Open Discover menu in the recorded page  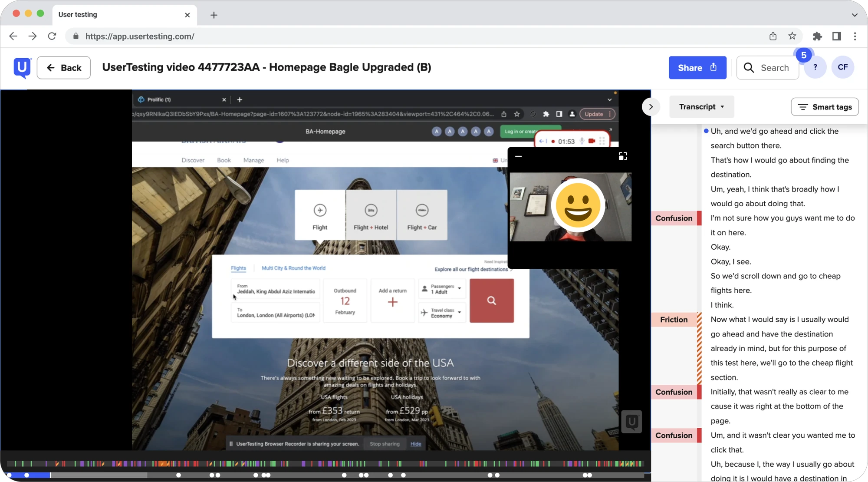coord(193,160)
